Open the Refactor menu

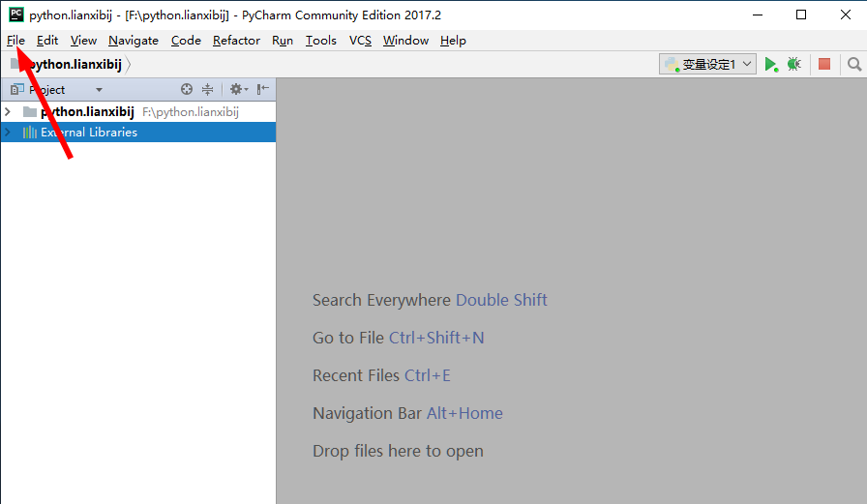(x=236, y=41)
